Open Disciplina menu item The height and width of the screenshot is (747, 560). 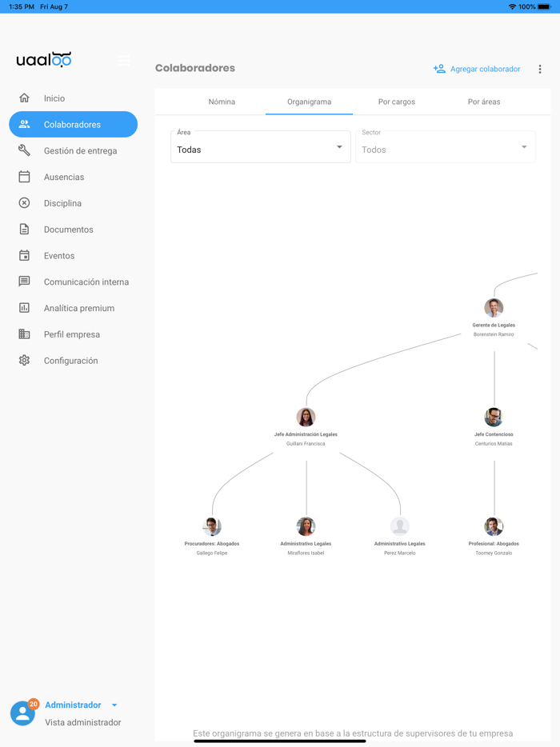coord(74,203)
